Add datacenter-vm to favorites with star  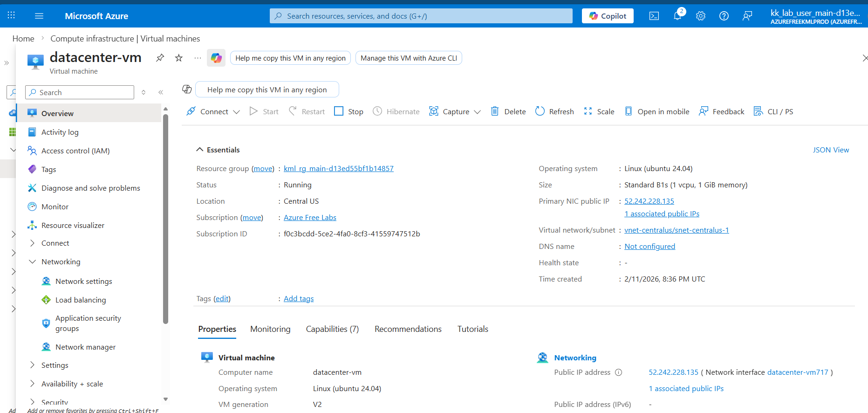(x=179, y=58)
